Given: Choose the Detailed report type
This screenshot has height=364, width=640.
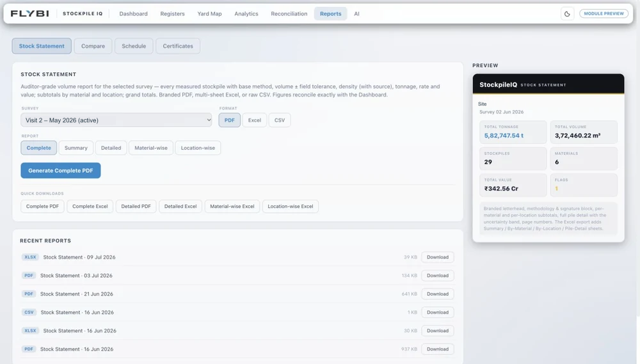Looking at the screenshot, I should (x=111, y=148).
